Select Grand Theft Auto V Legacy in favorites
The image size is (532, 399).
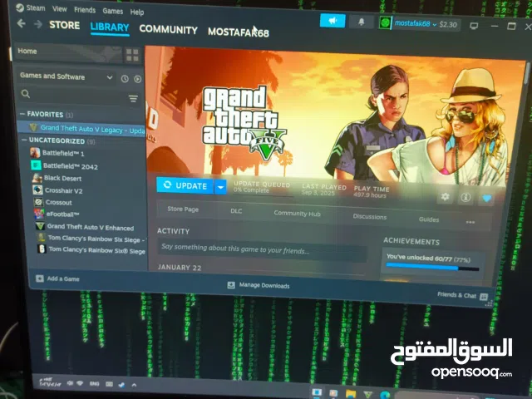(81, 128)
